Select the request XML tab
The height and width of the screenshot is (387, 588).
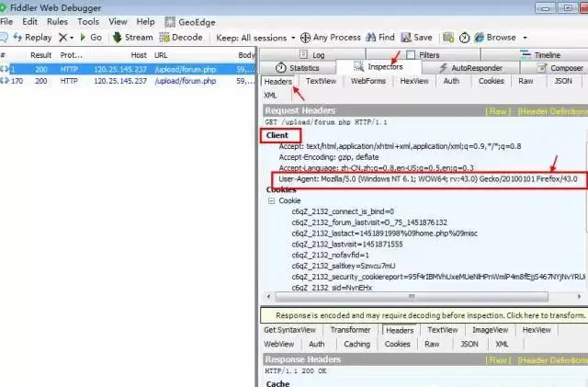270,96
